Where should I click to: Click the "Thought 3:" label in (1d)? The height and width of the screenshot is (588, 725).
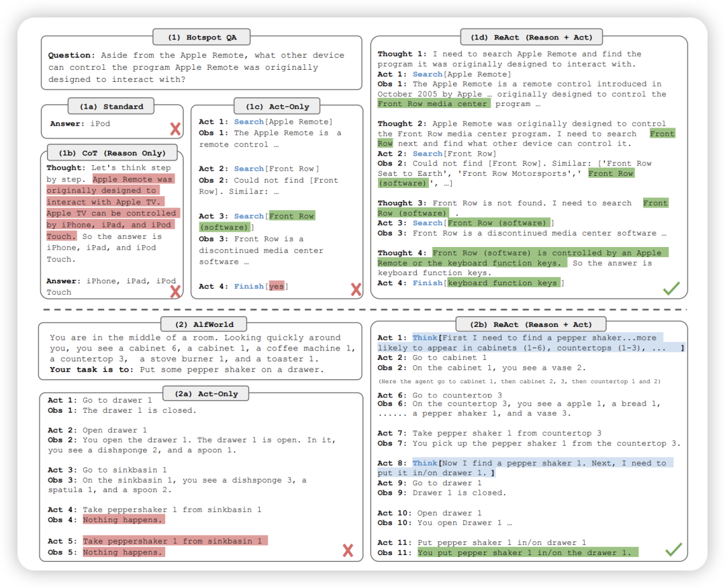pyautogui.click(x=402, y=203)
